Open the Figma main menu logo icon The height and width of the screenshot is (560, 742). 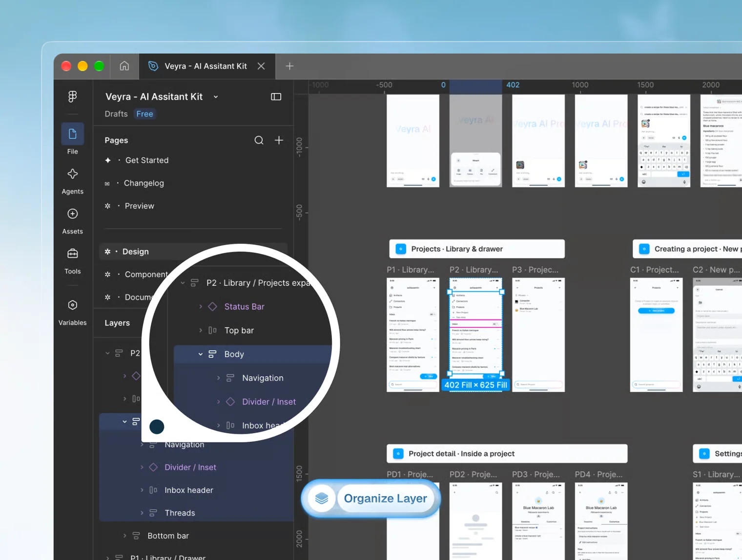[72, 97]
